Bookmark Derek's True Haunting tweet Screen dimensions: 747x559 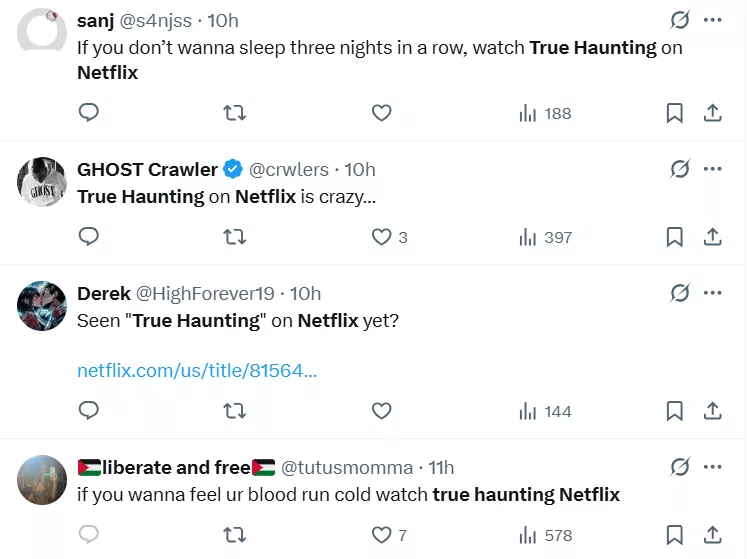(x=675, y=410)
